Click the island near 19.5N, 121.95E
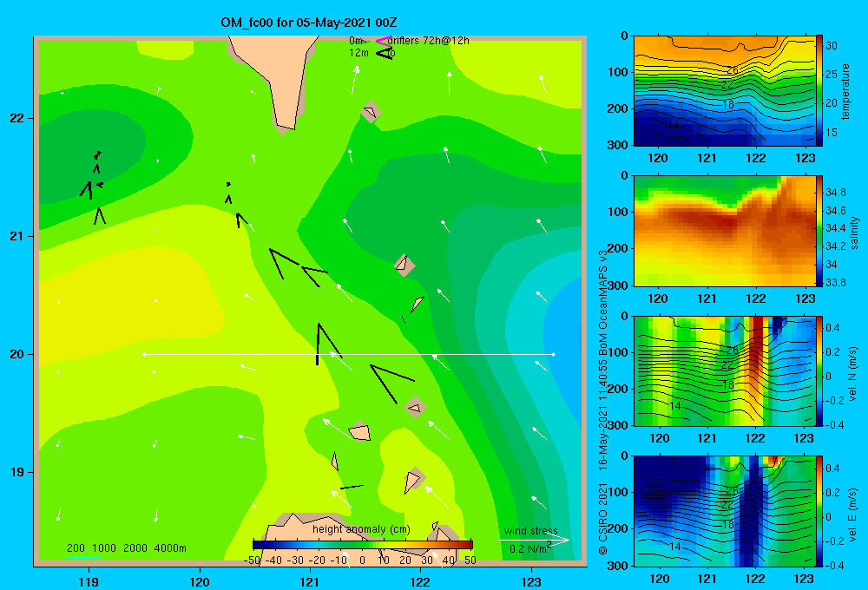 415,408
